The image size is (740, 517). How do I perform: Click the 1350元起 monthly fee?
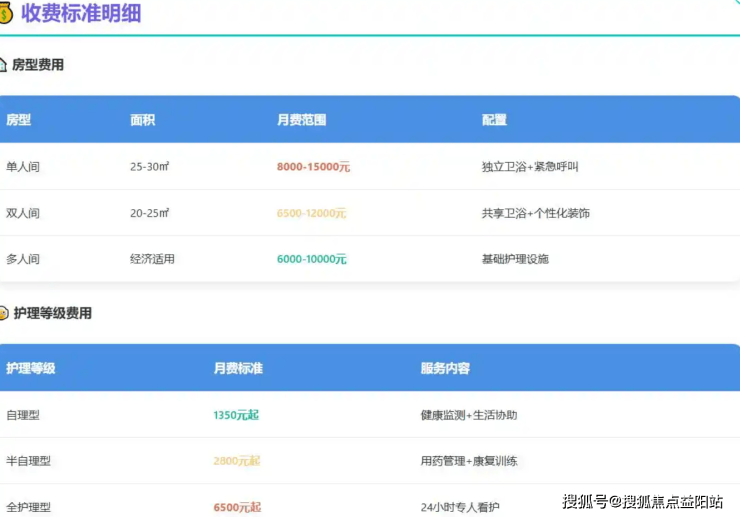point(236,415)
